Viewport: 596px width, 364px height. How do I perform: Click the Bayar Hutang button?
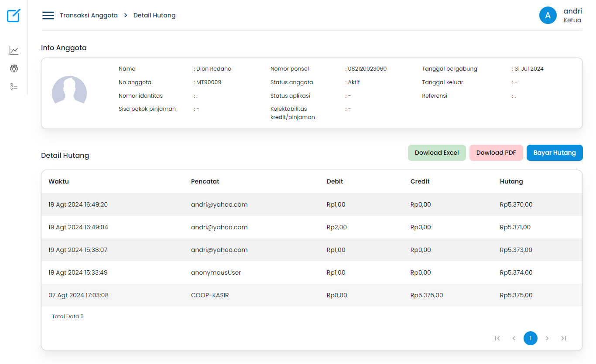tap(555, 153)
